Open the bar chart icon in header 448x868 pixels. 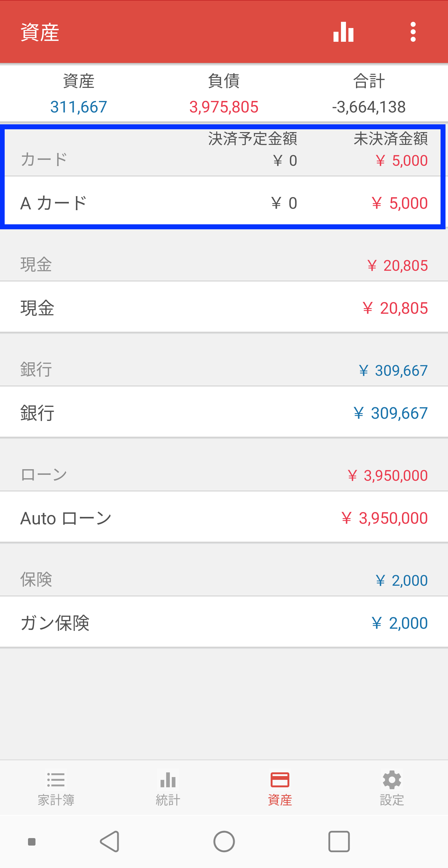click(343, 32)
